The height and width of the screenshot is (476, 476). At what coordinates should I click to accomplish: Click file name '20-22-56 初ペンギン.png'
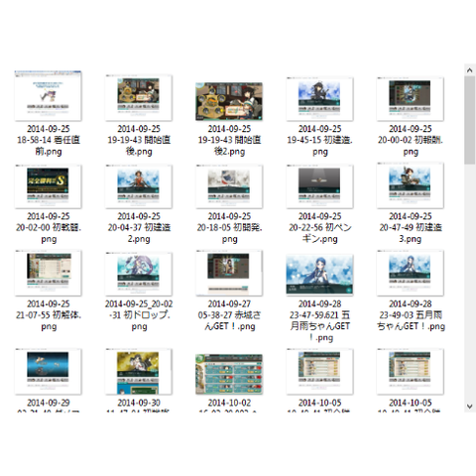pyautogui.click(x=319, y=227)
